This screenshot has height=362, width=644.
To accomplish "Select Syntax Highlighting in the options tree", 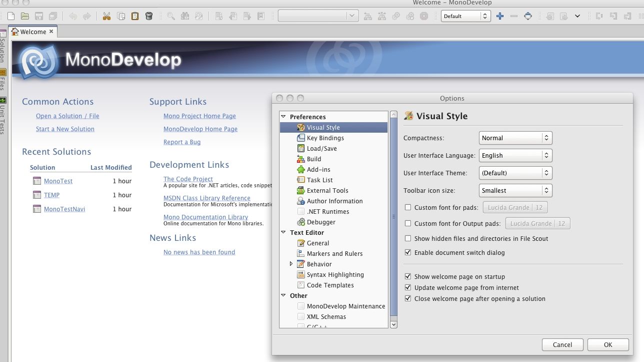I will point(335,274).
